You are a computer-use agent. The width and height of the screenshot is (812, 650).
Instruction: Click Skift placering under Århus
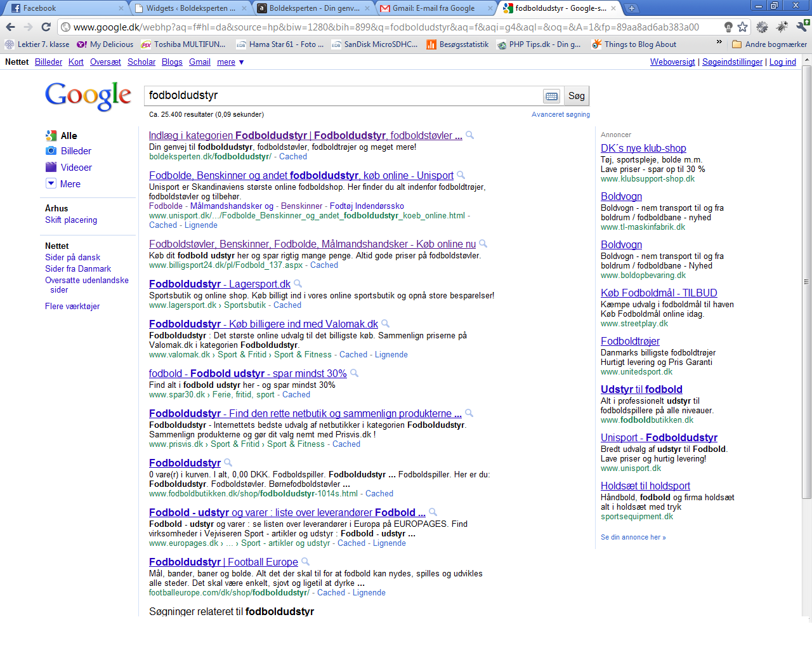pyautogui.click(x=71, y=220)
